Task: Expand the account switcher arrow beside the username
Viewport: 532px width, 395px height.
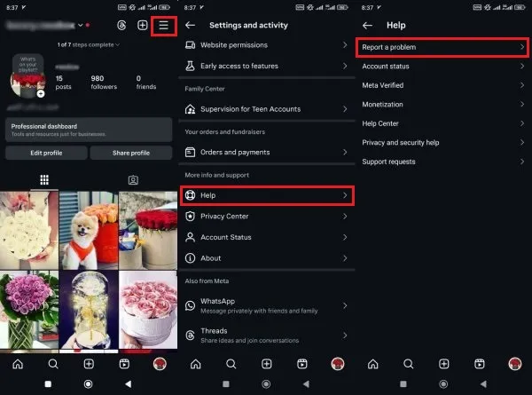Action: pos(81,25)
